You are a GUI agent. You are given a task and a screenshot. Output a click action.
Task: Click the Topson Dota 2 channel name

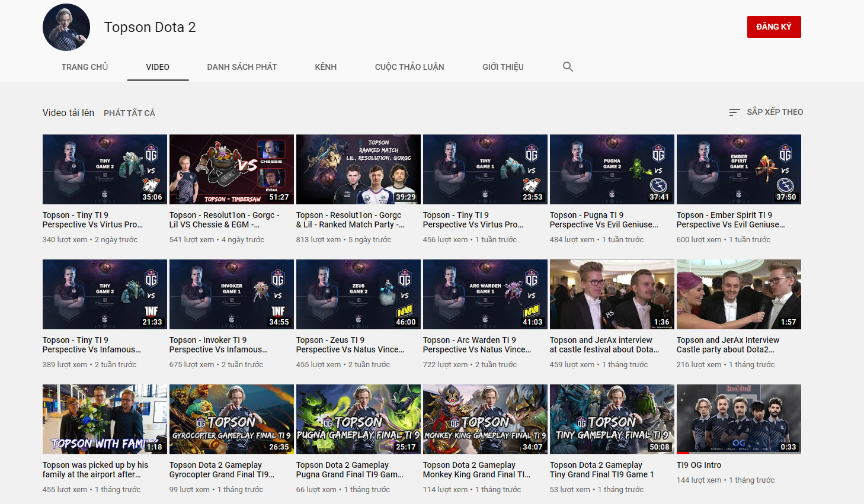pyautogui.click(x=150, y=27)
